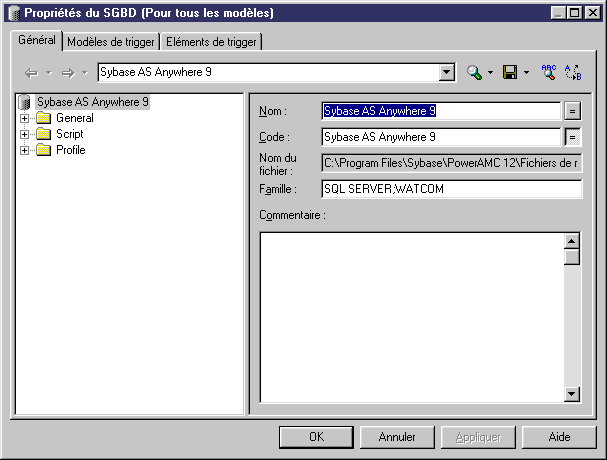Click the Nom du fichier path field
This screenshot has width=607, height=460.
[451, 163]
